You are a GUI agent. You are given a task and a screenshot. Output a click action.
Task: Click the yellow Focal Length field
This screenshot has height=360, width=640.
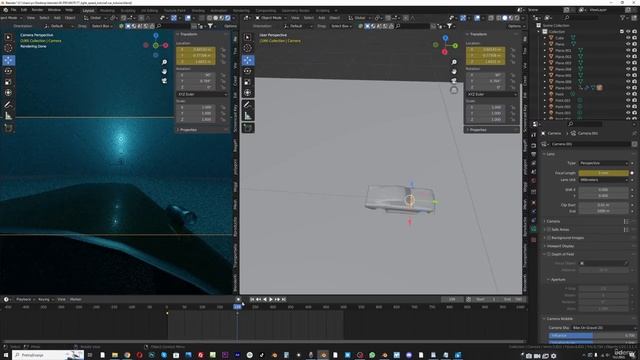click(x=603, y=173)
